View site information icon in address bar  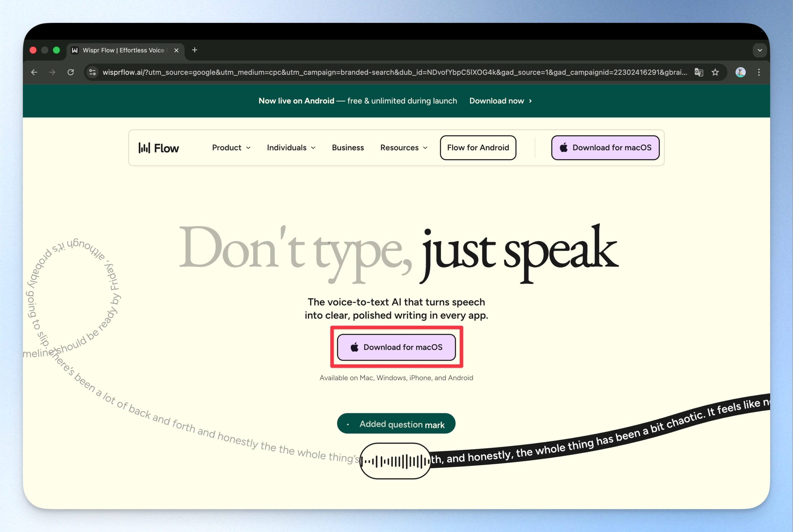point(92,72)
